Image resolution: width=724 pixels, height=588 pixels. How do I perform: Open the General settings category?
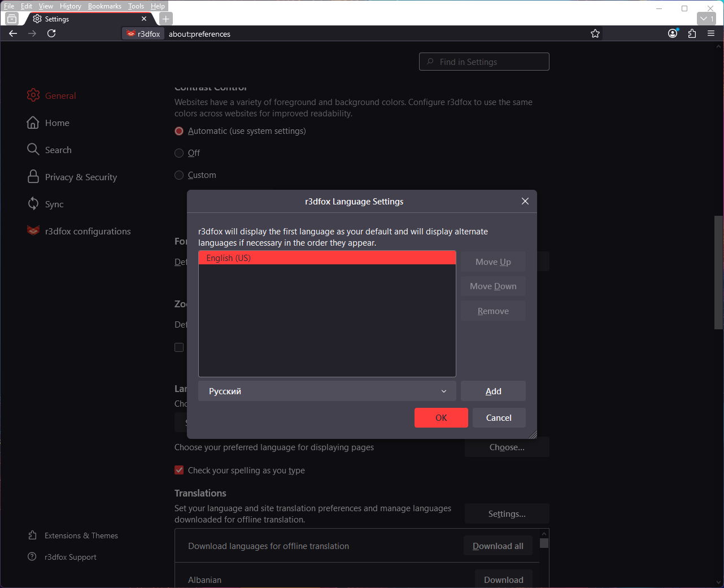tap(51, 95)
